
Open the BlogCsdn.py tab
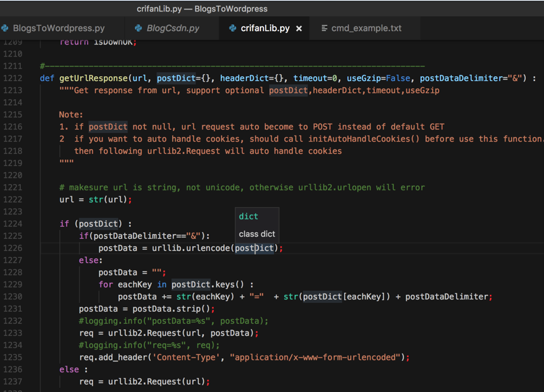[172, 28]
